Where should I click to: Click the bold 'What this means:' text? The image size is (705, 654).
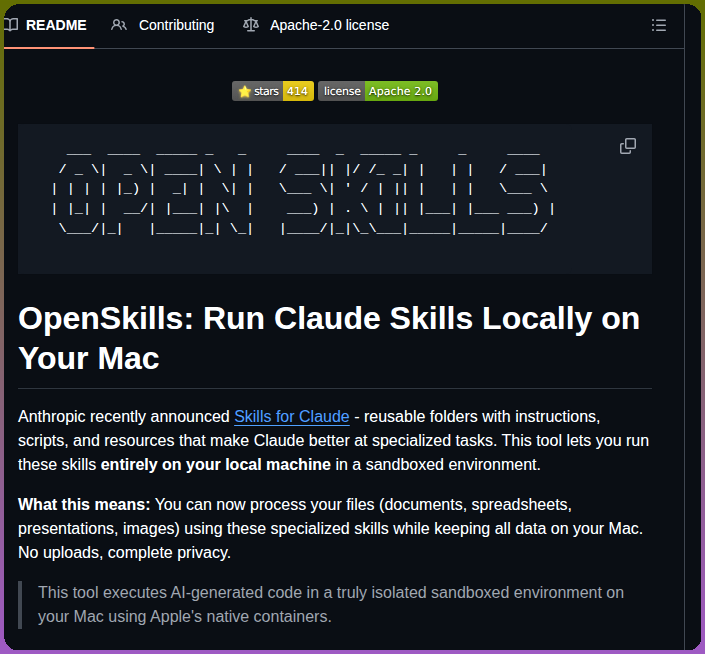pyautogui.click(x=84, y=504)
